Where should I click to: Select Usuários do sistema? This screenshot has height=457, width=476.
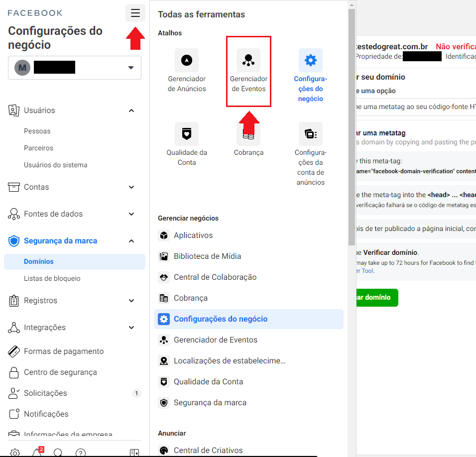point(56,165)
